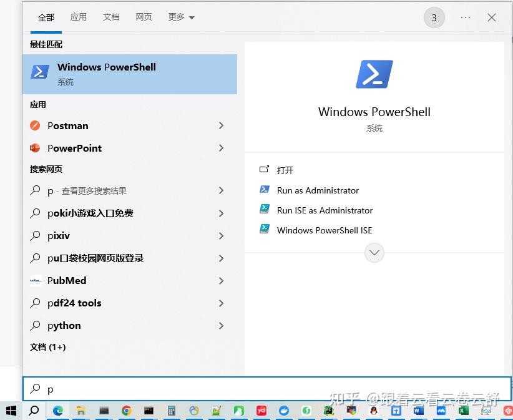
Task: Click the Postman app icon
Action: tap(35, 125)
